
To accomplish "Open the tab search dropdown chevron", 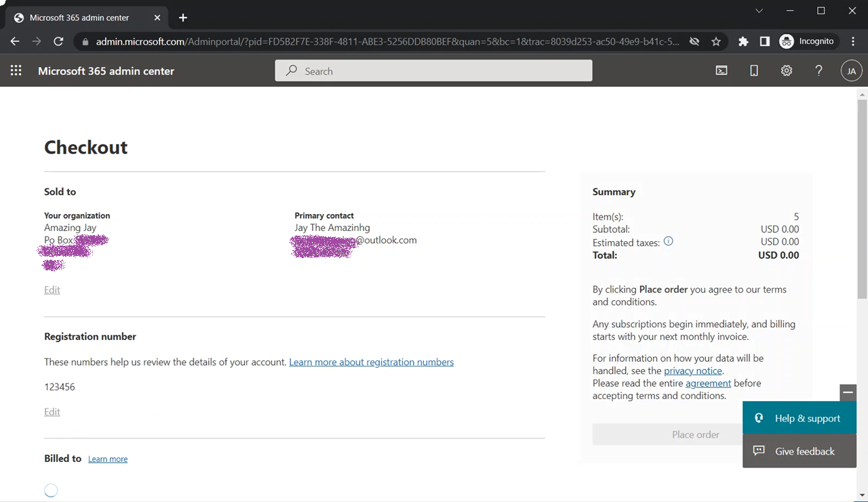I will click(759, 11).
